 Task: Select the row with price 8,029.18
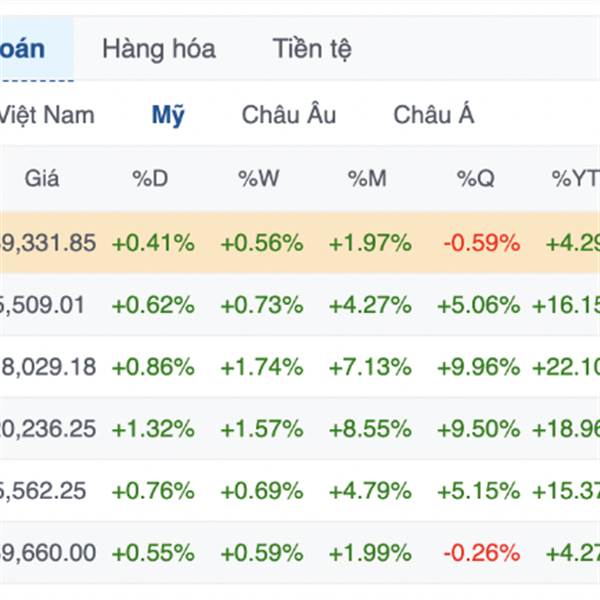pyautogui.click(x=48, y=367)
